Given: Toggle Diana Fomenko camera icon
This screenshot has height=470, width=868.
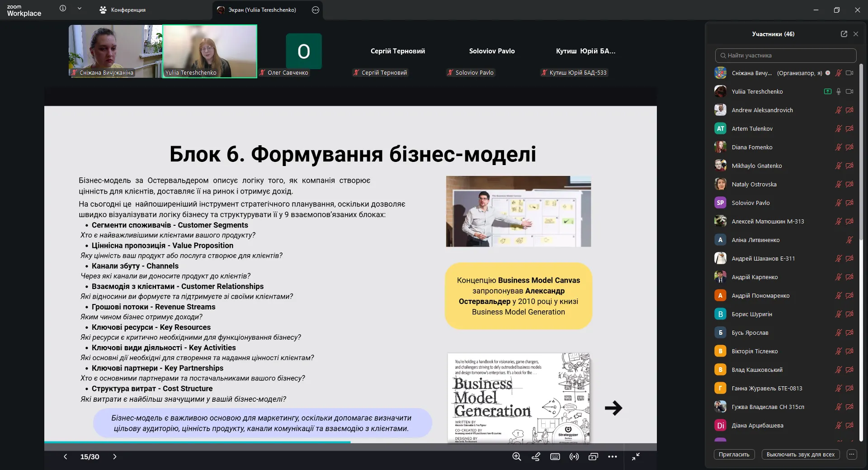Looking at the screenshot, I should tap(849, 147).
